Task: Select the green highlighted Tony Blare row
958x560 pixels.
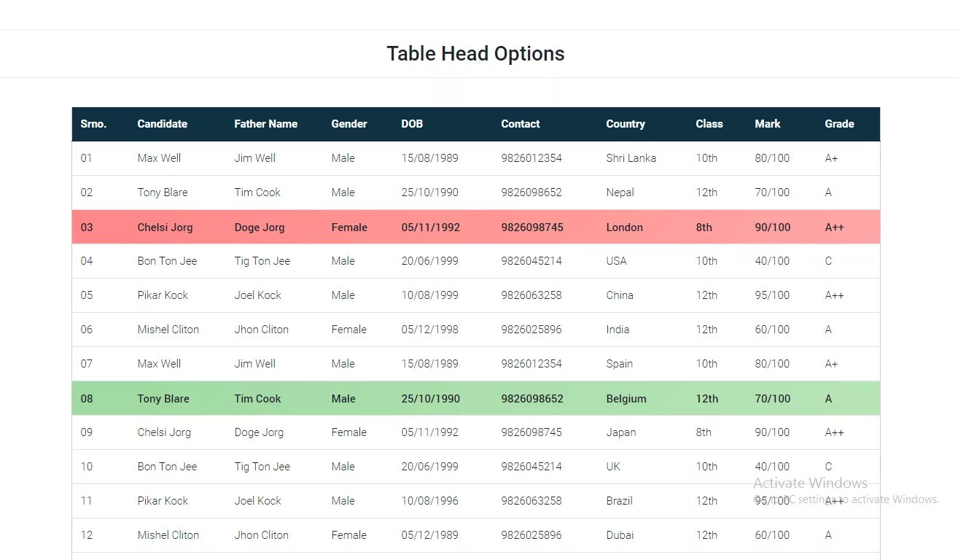Action: coord(476,398)
